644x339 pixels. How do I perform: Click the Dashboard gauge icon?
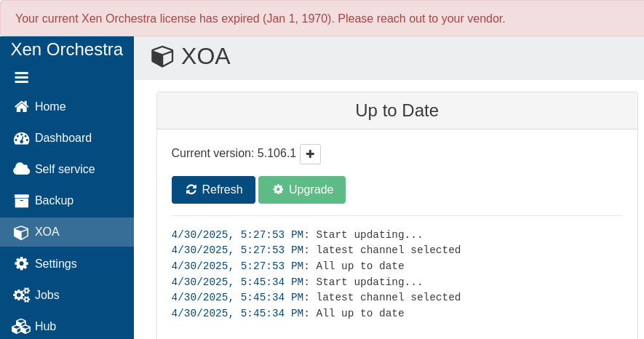pos(21,138)
